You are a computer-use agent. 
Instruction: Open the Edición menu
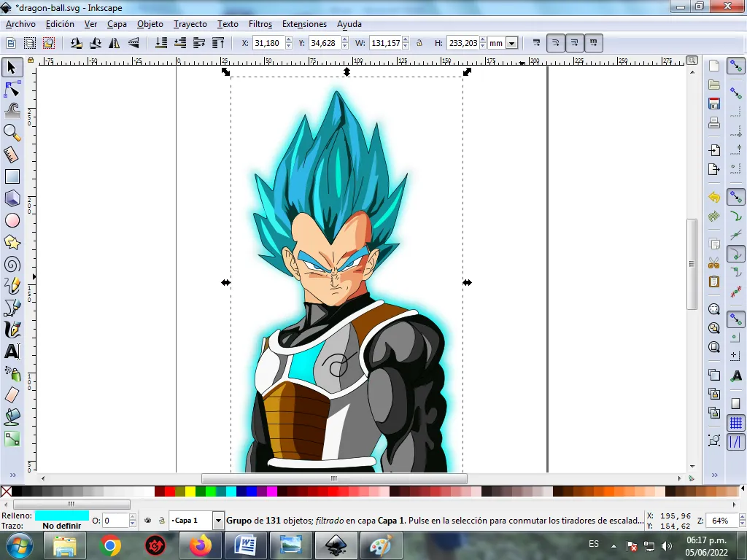tap(60, 24)
